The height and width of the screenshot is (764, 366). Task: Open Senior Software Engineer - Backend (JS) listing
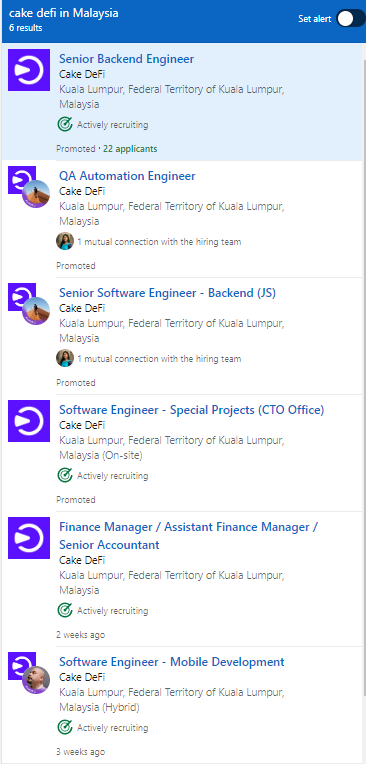[x=167, y=293]
